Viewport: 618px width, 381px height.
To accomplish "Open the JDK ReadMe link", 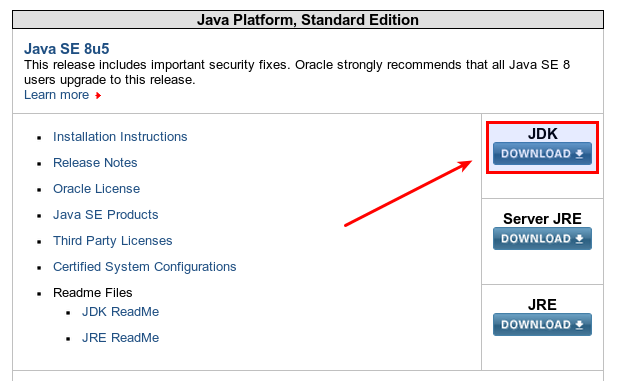I will (x=121, y=312).
